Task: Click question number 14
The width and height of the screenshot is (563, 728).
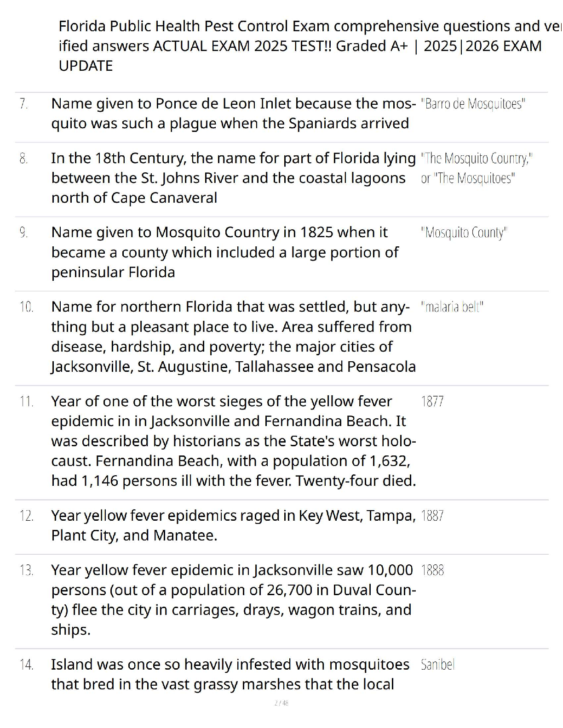Action: tap(26, 665)
